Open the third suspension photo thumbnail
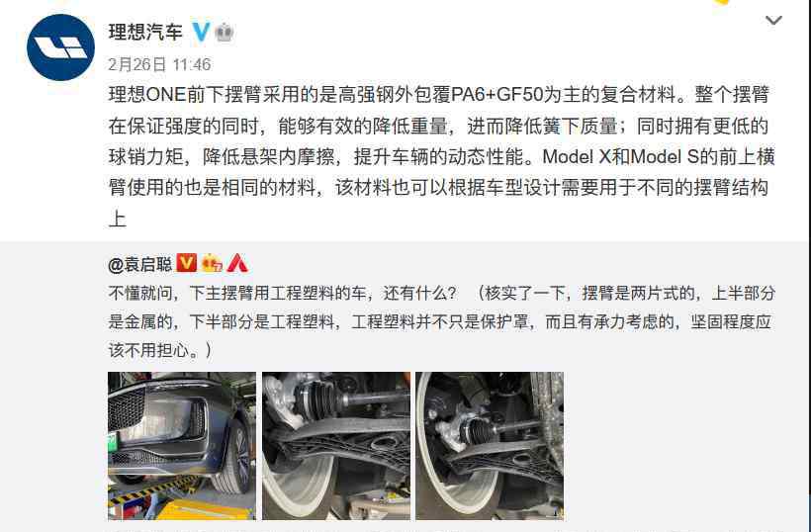811x532 pixels. pos(490,446)
